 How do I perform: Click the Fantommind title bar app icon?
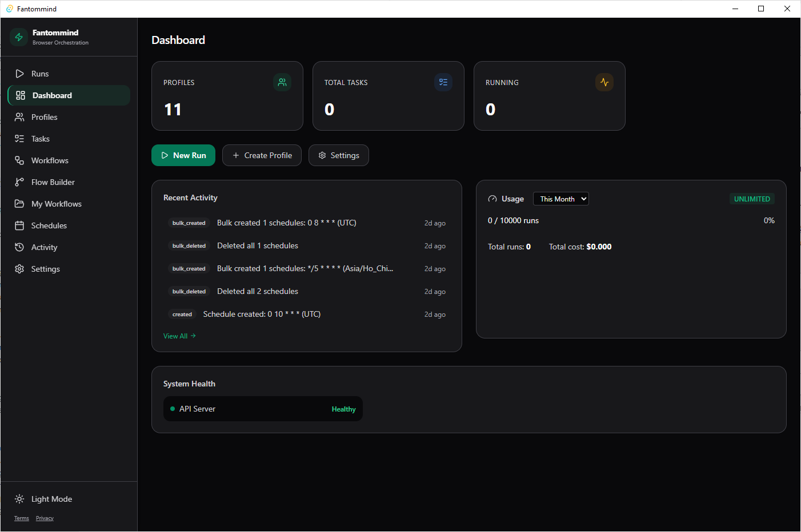pyautogui.click(x=10, y=9)
